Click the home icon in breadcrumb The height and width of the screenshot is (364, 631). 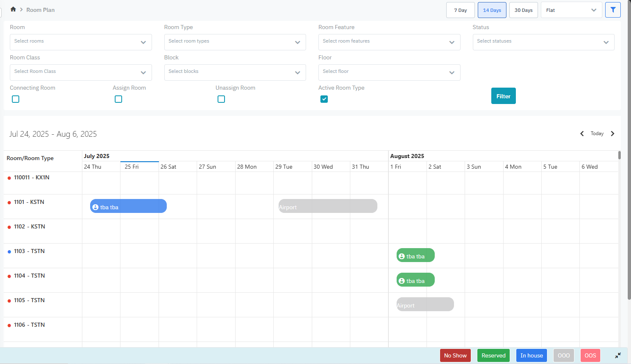point(13,9)
